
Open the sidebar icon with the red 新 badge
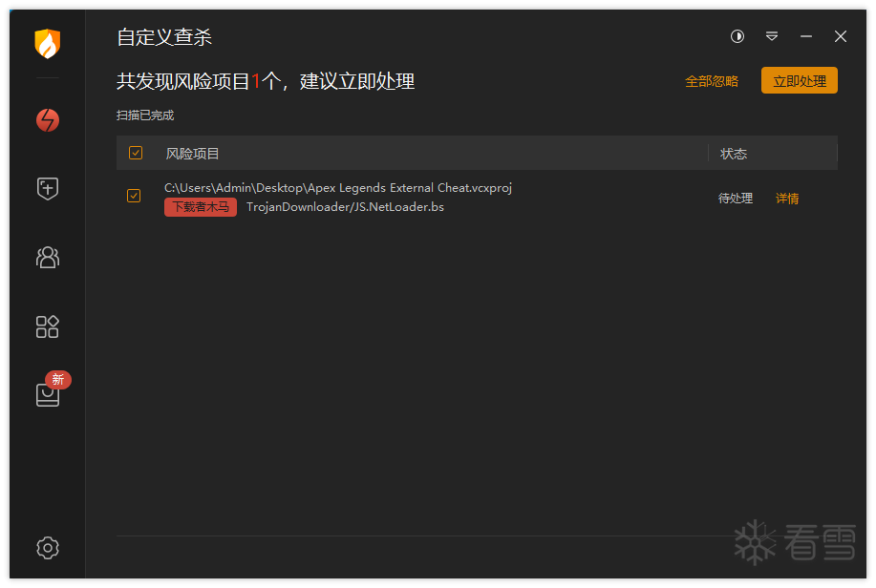coord(48,394)
